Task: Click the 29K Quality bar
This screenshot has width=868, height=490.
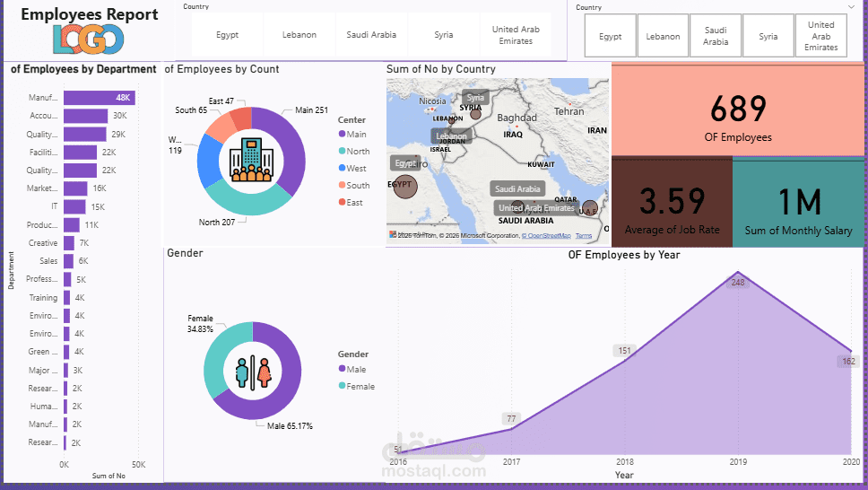Action: pos(84,134)
